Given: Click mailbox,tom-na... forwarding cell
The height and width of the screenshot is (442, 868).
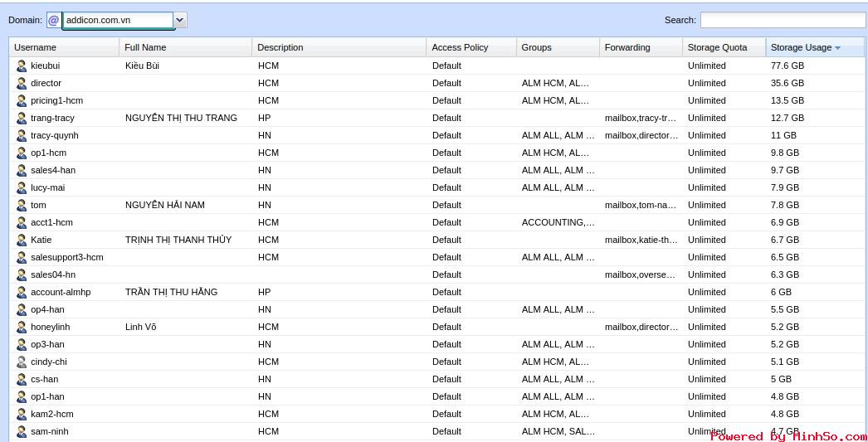Looking at the screenshot, I should point(641,205).
